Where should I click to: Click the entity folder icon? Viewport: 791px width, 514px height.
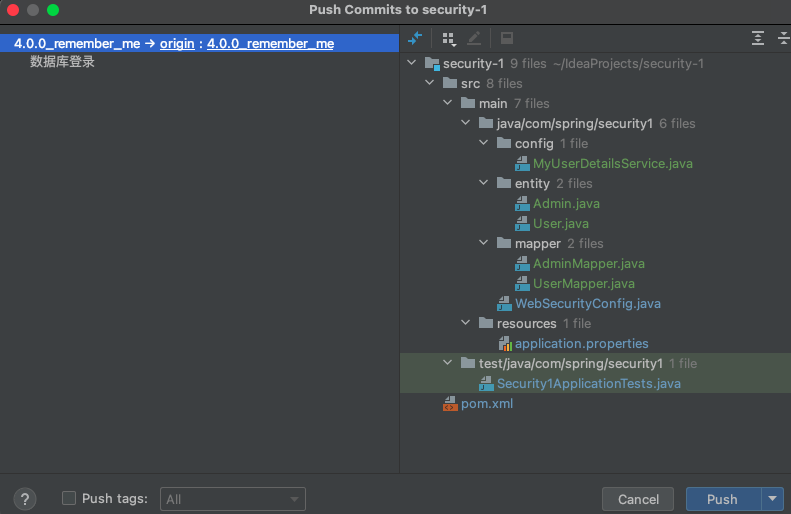[504, 183]
